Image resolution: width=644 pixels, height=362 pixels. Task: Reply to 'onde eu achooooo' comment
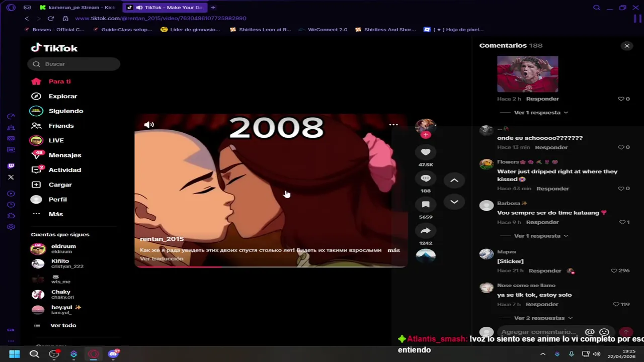click(551, 147)
